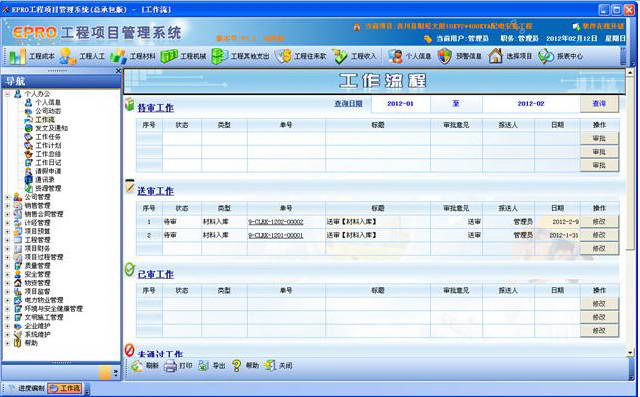Expand the 系统维护 tree node
Image resolution: width=640 pixels, height=397 pixels.
[7, 335]
